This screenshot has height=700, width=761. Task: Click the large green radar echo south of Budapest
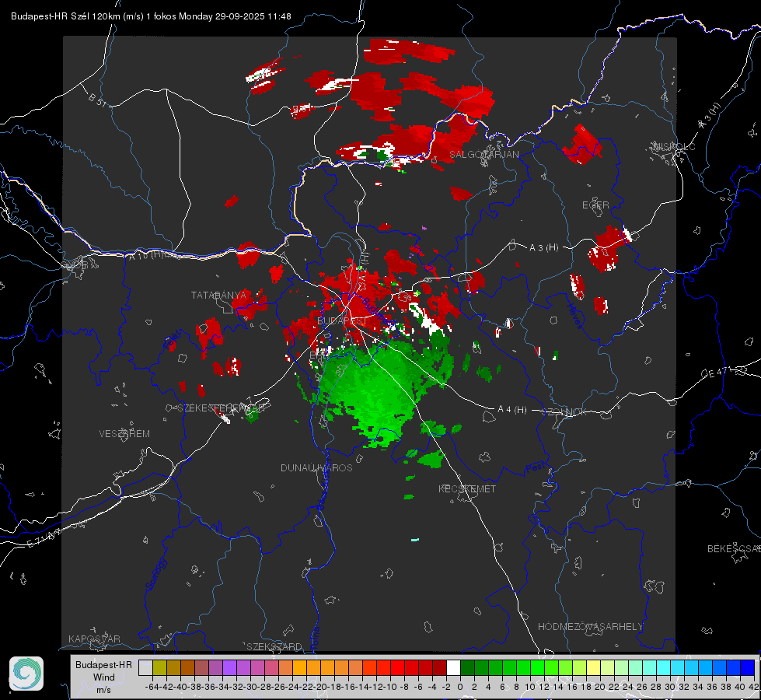(383, 389)
